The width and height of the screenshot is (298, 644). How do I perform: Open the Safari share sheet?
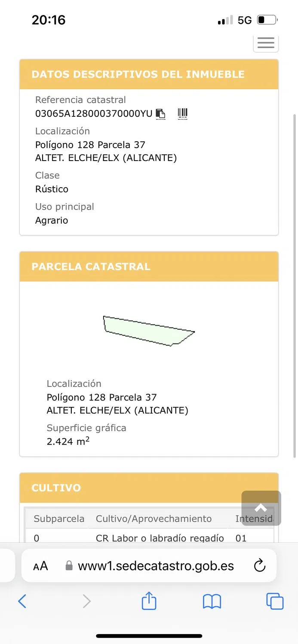tap(149, 601)
